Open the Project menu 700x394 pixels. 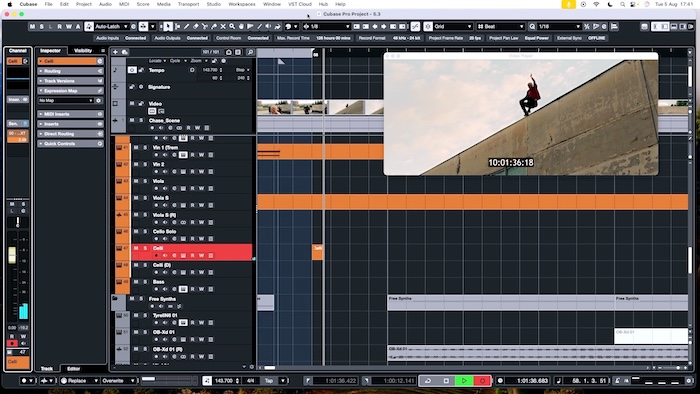click(83, 4)
